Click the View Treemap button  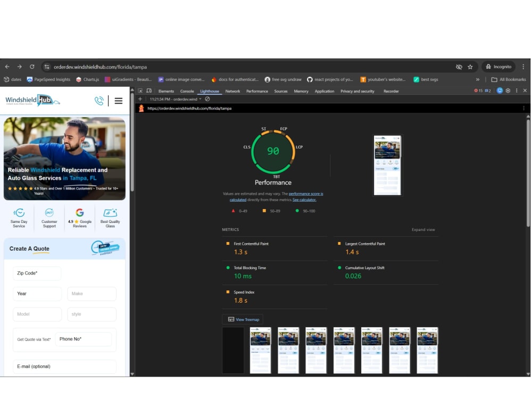pos(243,319)
